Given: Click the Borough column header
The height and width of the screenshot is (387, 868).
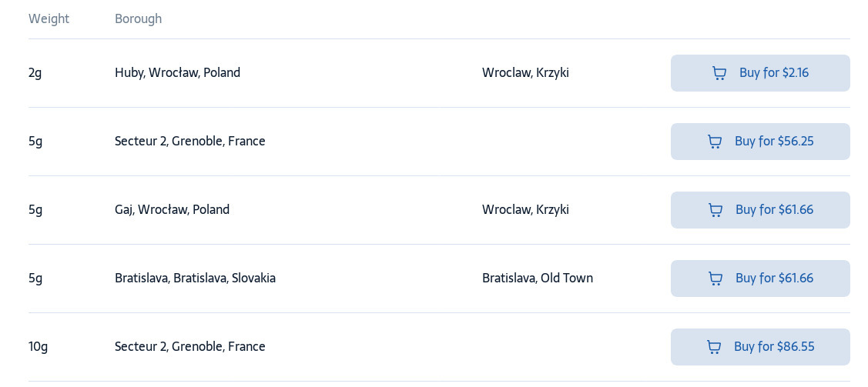Looking at the screenshot, I should point(139,18).
